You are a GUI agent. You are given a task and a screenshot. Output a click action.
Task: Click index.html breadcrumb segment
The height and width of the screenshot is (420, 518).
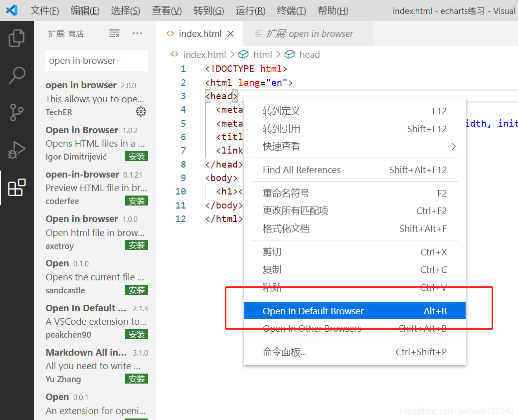click(x=204, y=54)
